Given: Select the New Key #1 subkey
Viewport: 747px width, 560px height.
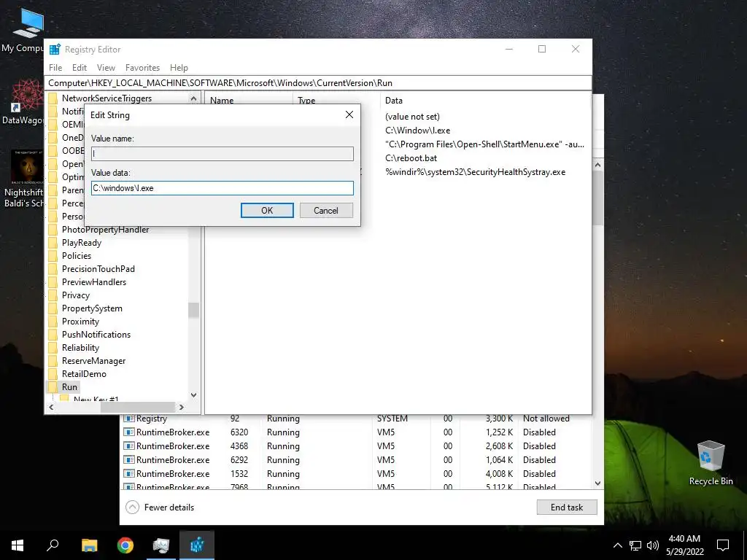Looking at the screenshot, I should 96,399.
